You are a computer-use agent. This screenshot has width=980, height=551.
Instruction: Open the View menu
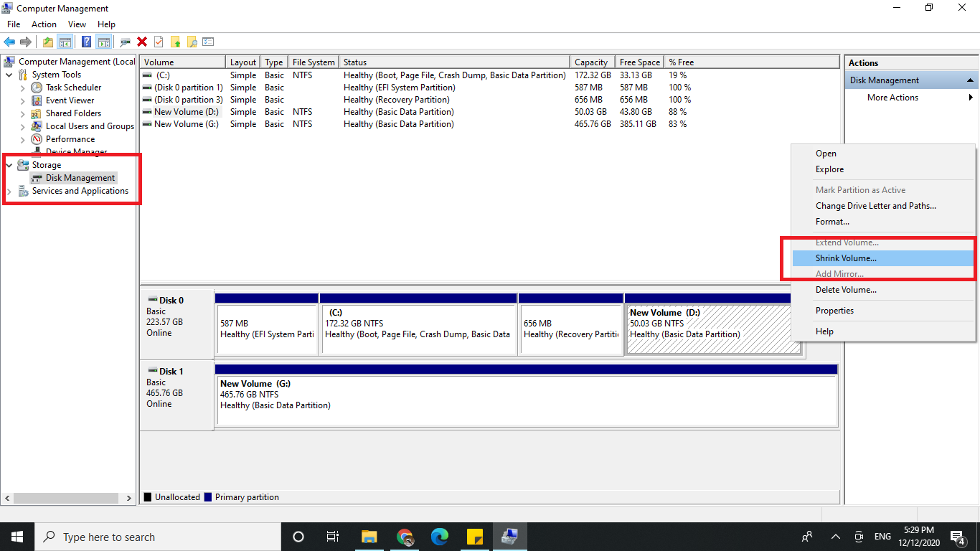pos(77,24)
